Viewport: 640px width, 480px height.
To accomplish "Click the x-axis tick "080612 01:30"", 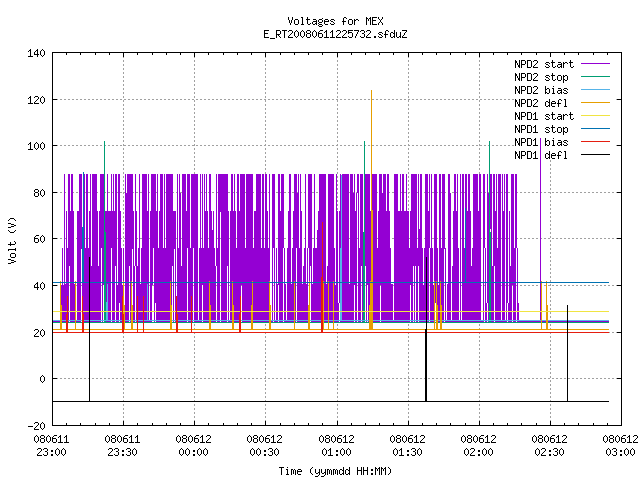I will [407, 446].
